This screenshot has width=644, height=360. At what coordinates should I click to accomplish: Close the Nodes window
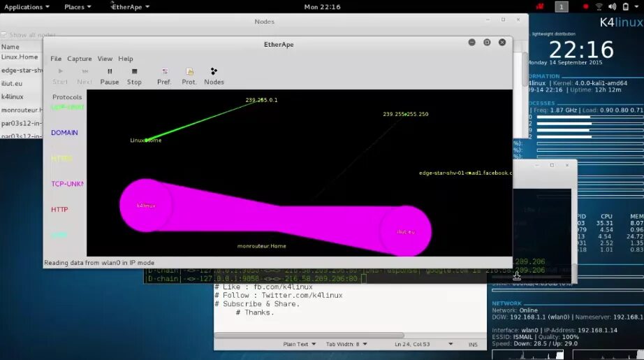pyautogui.click(x=518, y=20)
